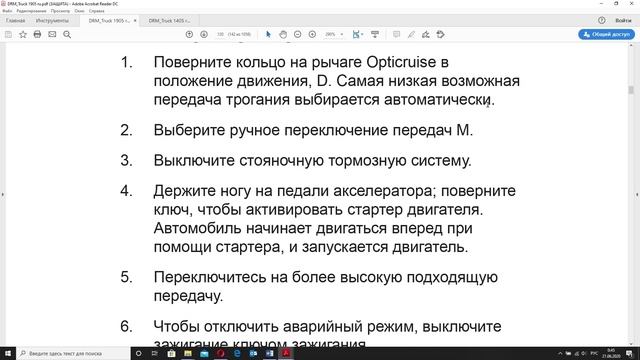Image resolution: width=640 pixels, height=360 pixels.
Task: Open Word from the taskbar
Action: 270,353
